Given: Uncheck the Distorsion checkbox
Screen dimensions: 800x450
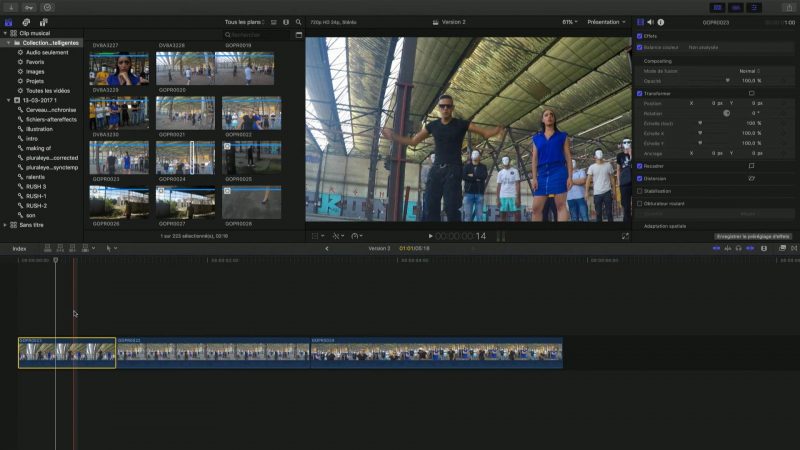Looking at the screenshot, I should (x=639, y=179).
